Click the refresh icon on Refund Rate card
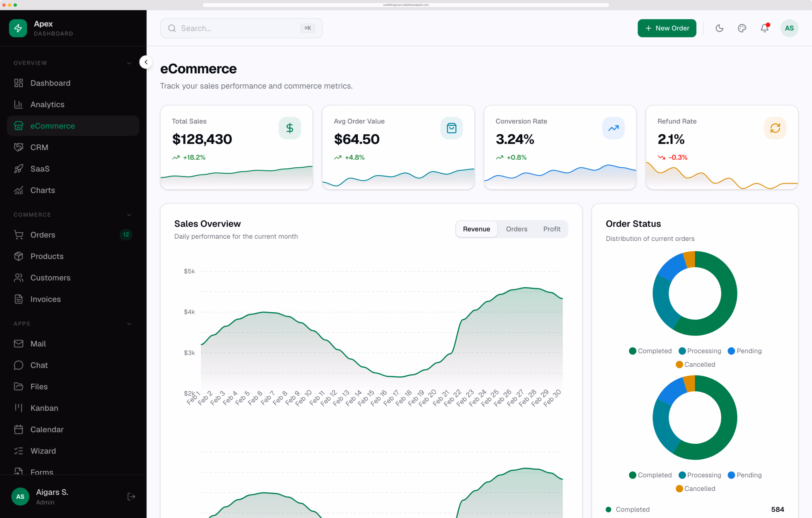 click(775, 128)
